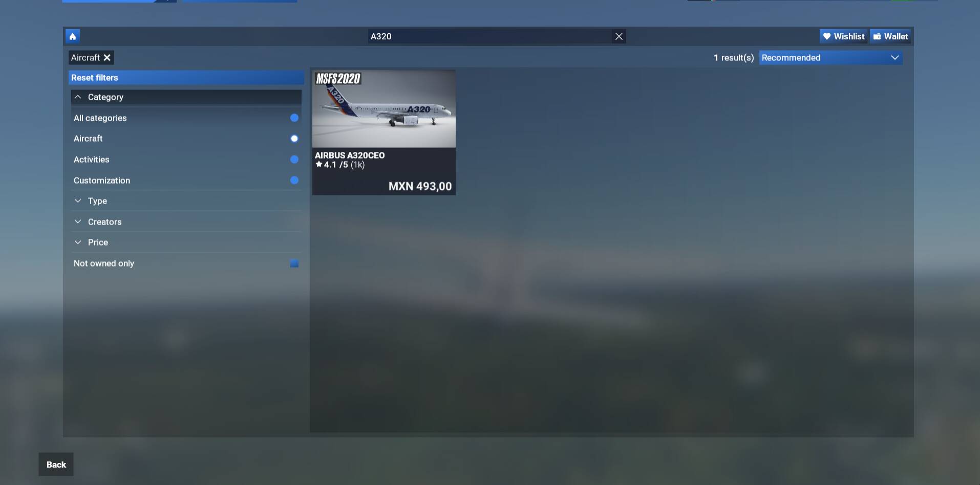Clear the A320 search text
This screenshot has width=980, height=485.
coord(619,36)
